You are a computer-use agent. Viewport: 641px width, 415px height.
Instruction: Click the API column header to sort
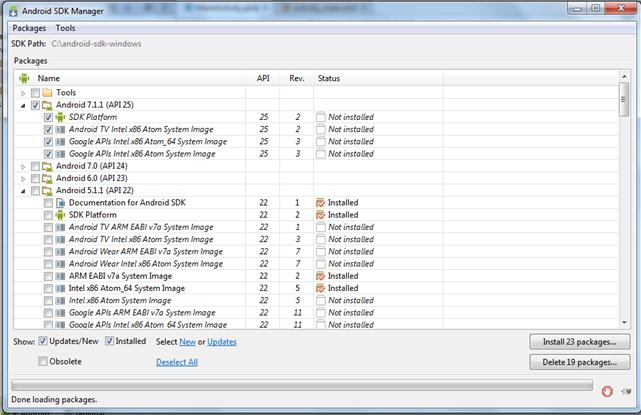(x=264, y=77)
